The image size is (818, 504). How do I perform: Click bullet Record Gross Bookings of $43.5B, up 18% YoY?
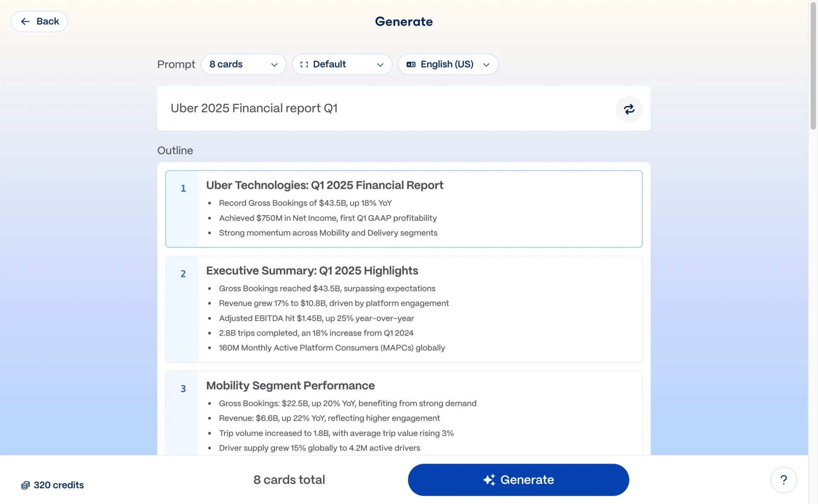coord(305,203)
